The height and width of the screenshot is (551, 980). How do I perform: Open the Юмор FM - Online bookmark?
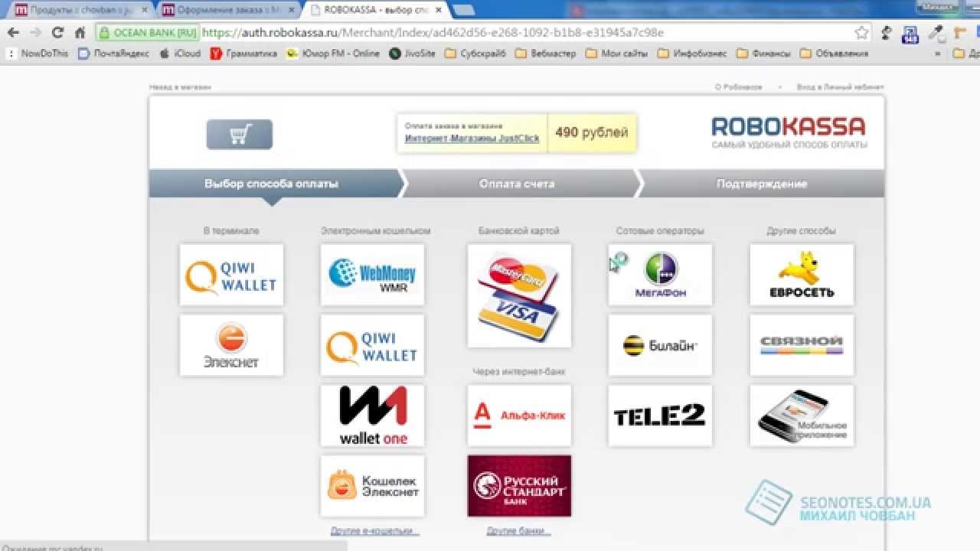pos(333,54)
